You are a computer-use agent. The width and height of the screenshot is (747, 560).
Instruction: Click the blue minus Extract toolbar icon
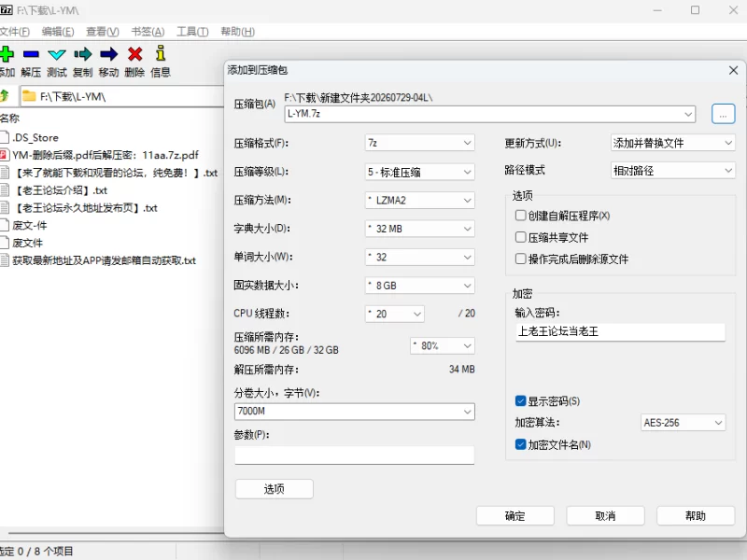31,54
